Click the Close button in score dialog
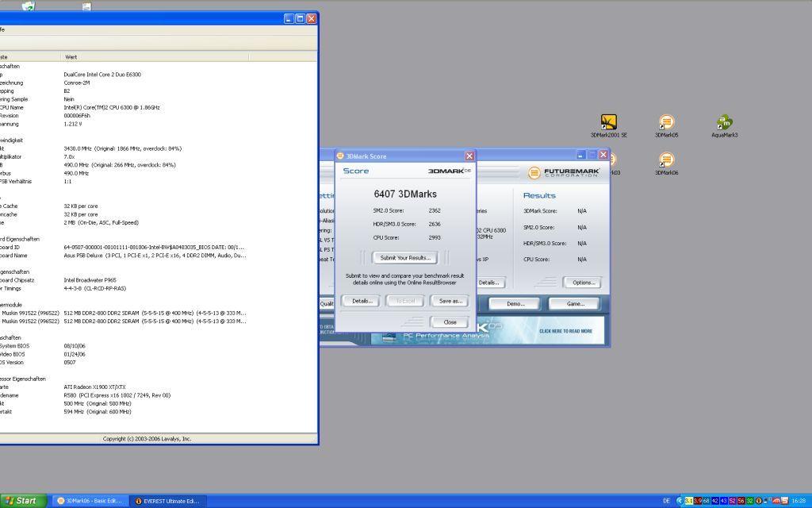 pyautogui.click(x=450, y=322)
